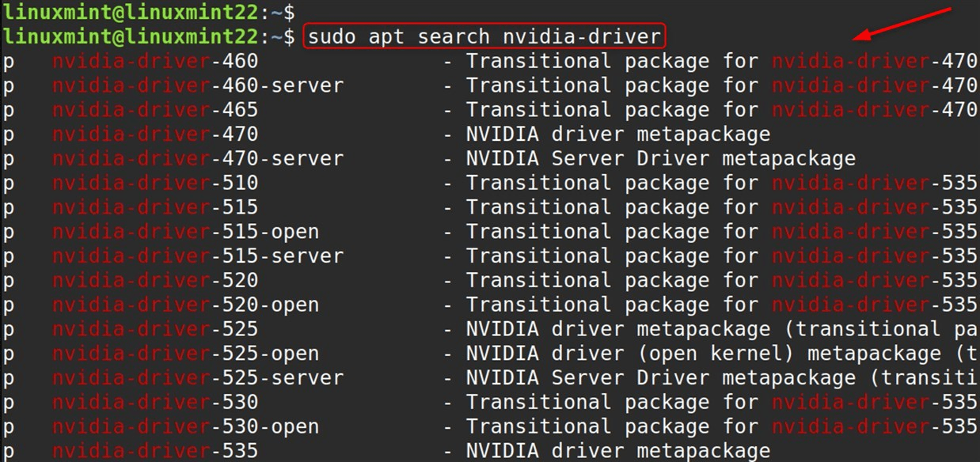Image resolution: width=980 pixels, height=462 pixels.
Task: Select the package name nvidia-driver-525-server
Action: (x=198, y=378)
